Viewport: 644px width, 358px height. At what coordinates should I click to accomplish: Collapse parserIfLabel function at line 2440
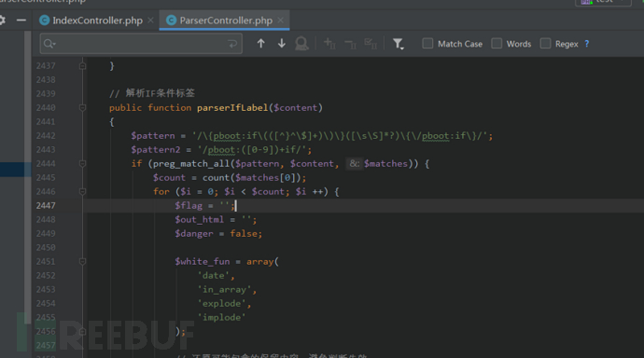pos(82,107)
